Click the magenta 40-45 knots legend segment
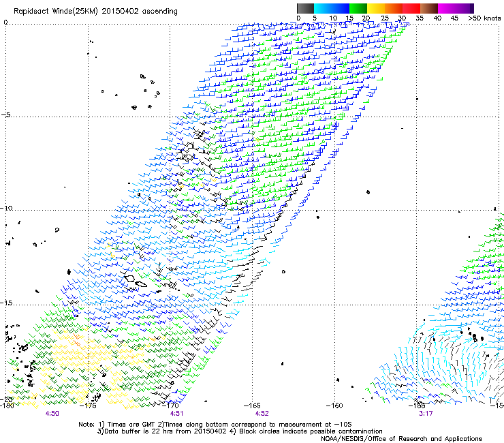 point(447,8)
